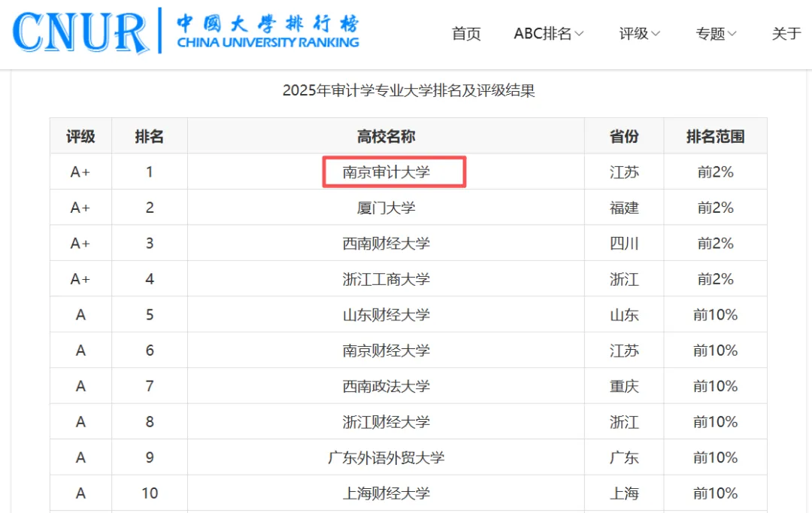The height and width of the screenshot is (513, 812).
Task: Click the A rating for 西南政法大学
Action: 80,387
